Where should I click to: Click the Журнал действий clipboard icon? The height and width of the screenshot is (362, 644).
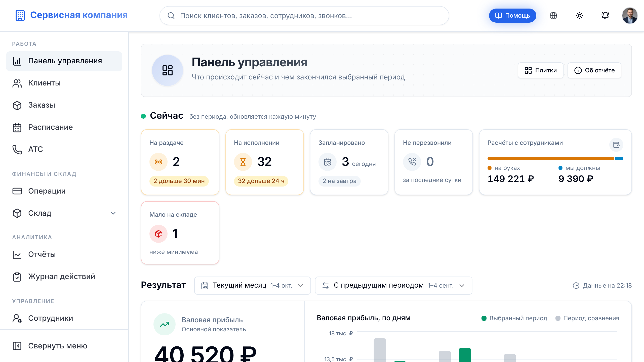point(17,277)
